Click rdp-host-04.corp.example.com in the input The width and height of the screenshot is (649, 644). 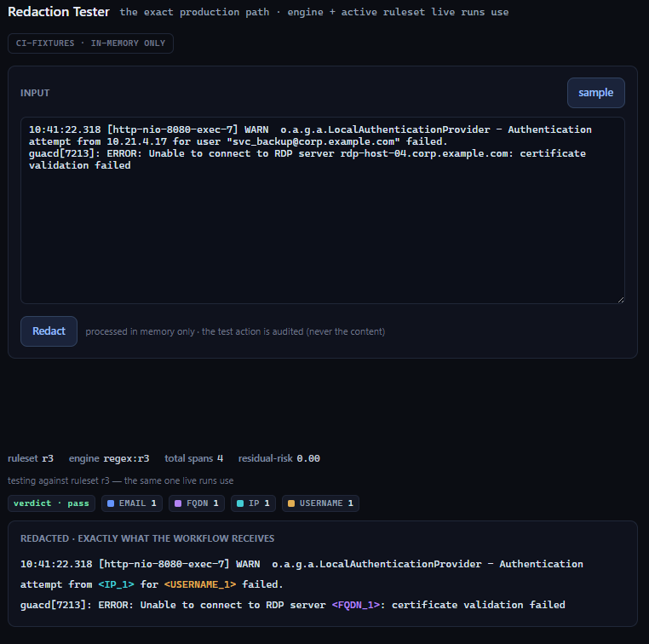pyautogui.click(x=424, y=153)
